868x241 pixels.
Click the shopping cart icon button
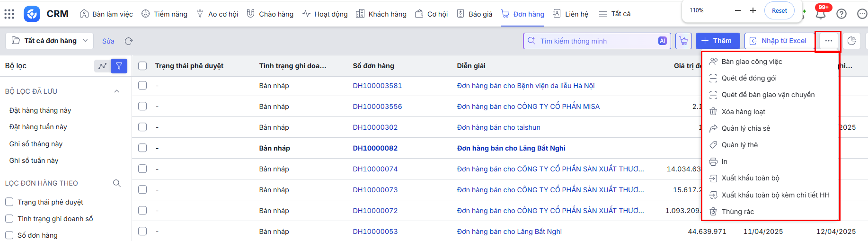(683, 41)
